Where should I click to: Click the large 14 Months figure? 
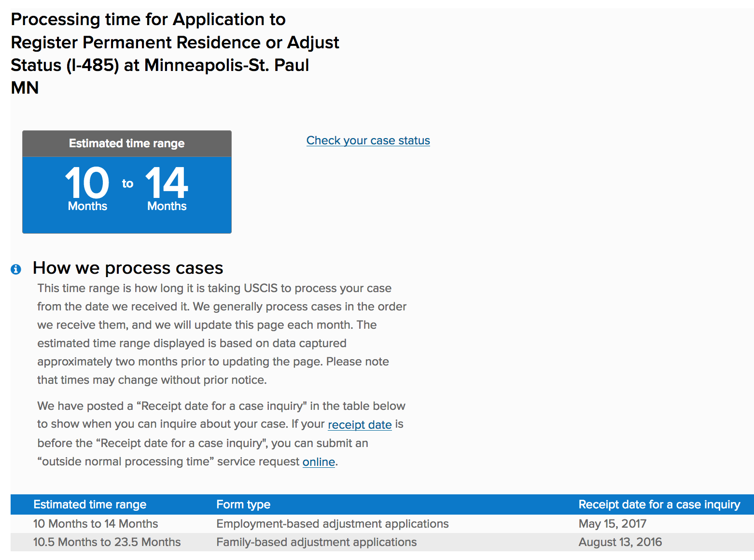(167, 189)
